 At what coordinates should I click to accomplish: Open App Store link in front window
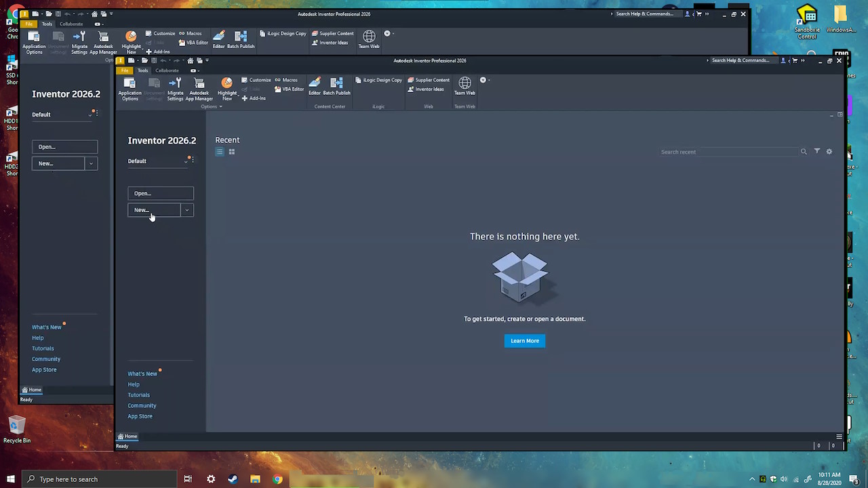pos(140,416)
